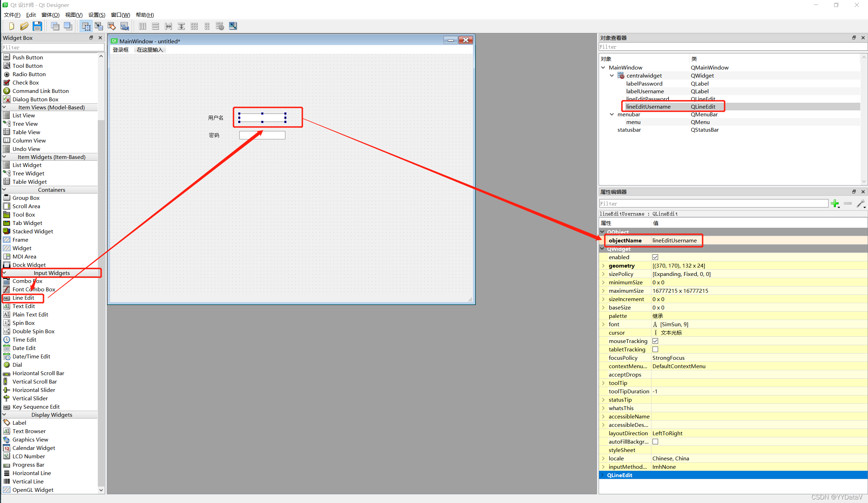
Task: Click the green plus add-property icon
Action: coord(835,204)
